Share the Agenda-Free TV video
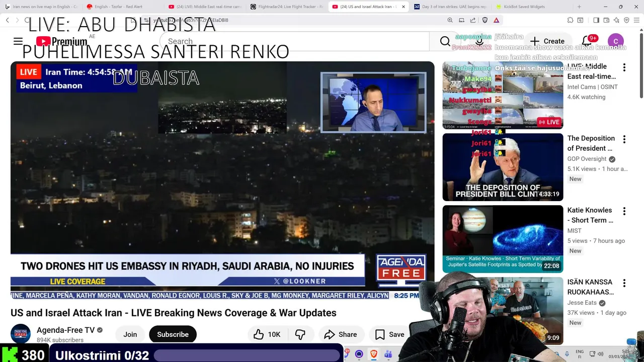Image resolution: width=644 pixels, height=362 pixels. tap(341, 334)
